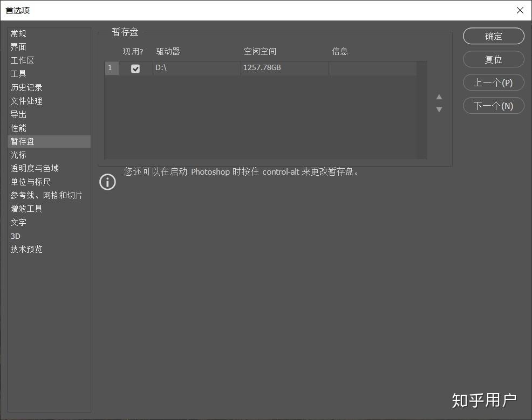Click the down arrow beside the disk list
The image size is (532, 420).
click(x=439, y=109)
